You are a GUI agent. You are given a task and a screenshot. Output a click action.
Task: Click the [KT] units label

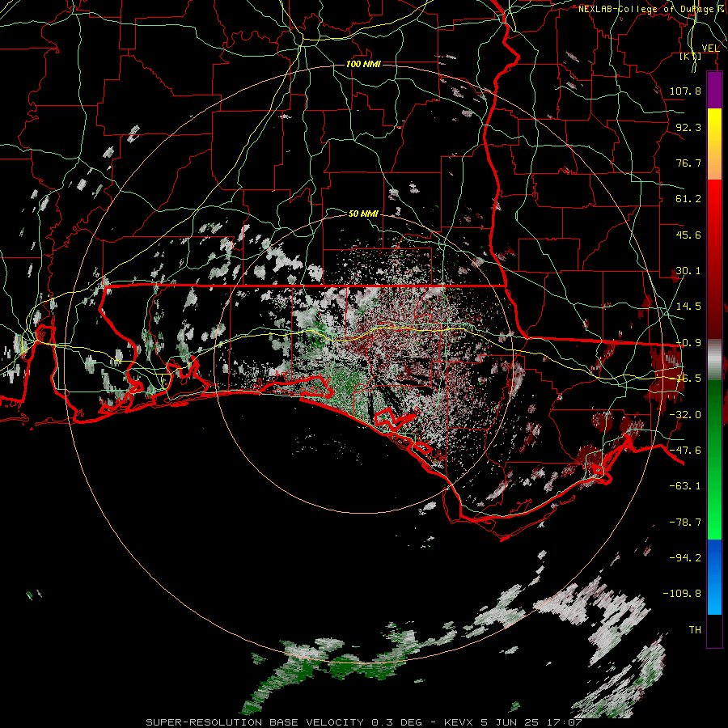tap(691, 56)
